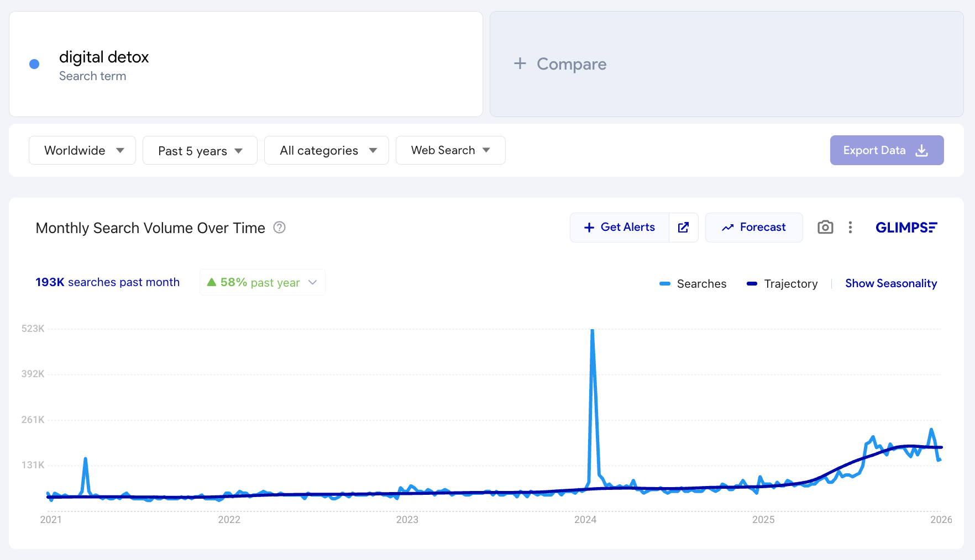Click Show Seasonality link
Image resolution: width=975 pixels, height=560 pixels.
coord(891,283)
